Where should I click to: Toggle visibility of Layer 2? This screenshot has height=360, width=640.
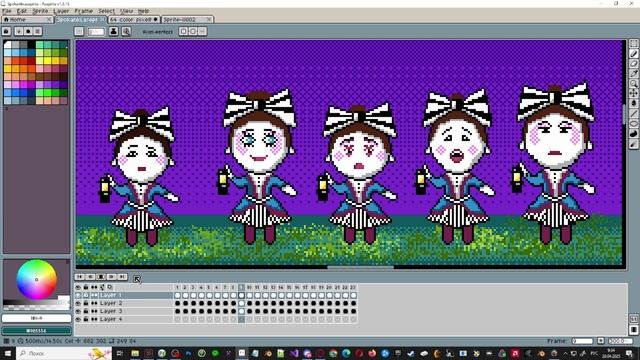[x=78, y=303]
